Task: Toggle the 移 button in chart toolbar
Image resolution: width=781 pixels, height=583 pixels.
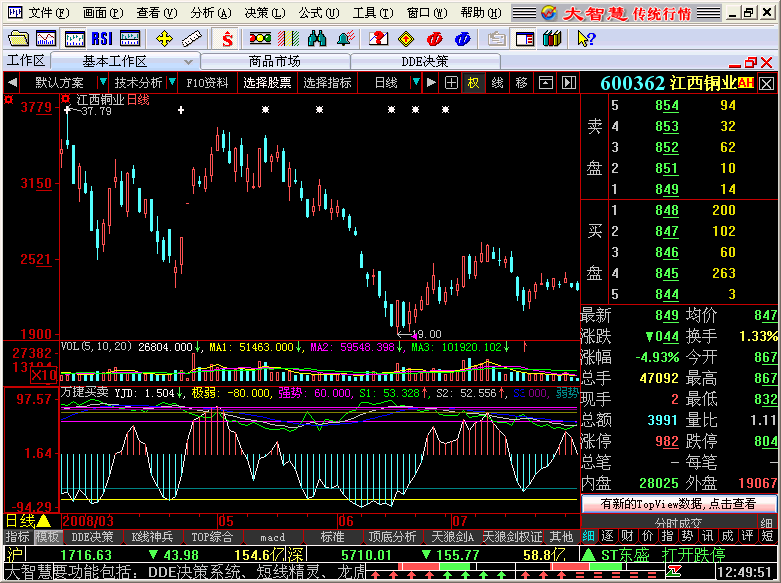Action: point(521,83)
